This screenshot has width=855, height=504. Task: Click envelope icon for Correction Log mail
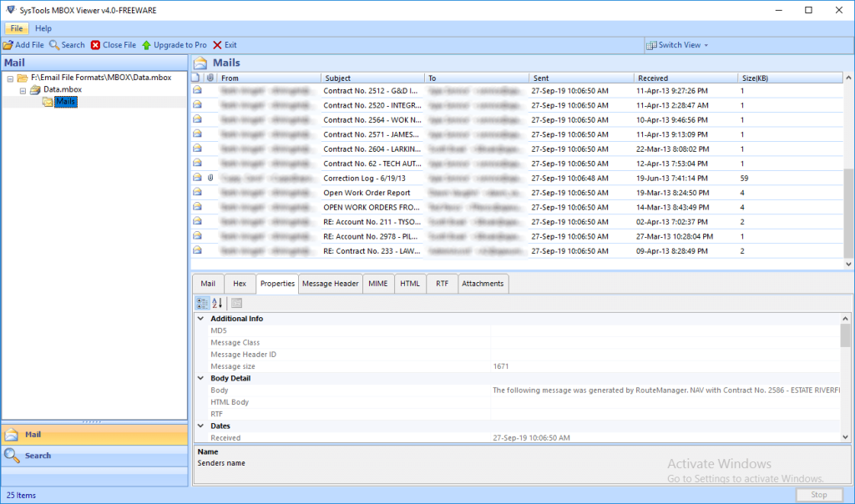[197, 178]
